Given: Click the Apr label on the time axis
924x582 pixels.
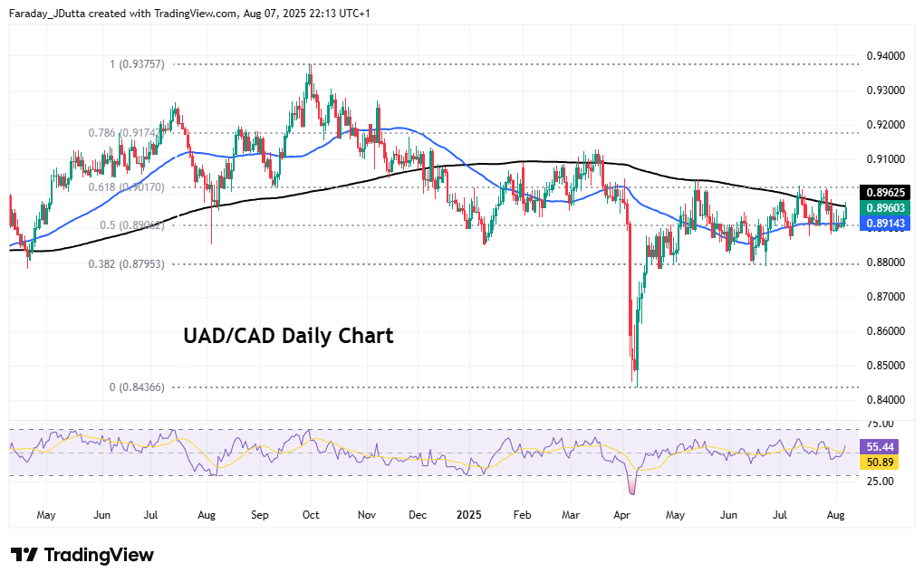Looking at the screenshot, I should click(x=621, y=515).
